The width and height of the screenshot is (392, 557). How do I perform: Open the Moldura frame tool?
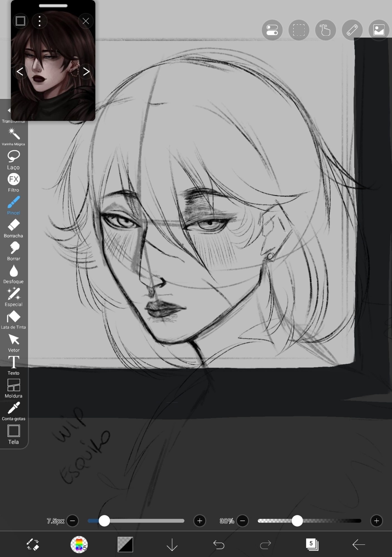13,388
